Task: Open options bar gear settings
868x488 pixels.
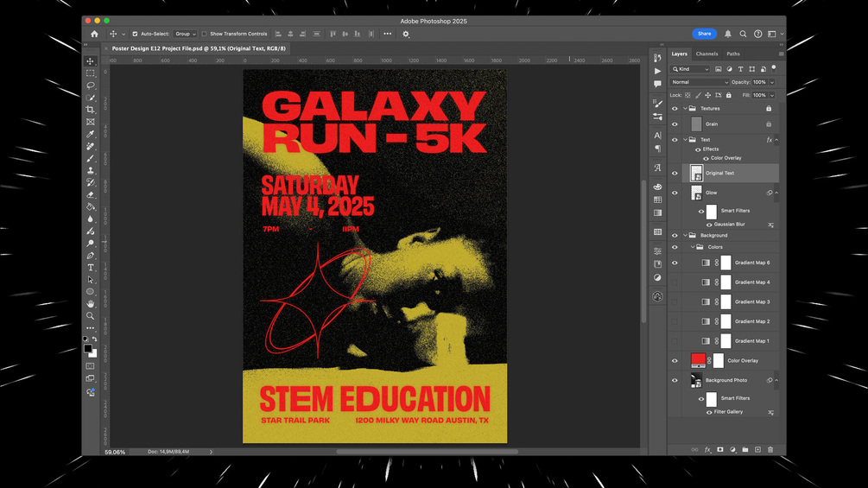Action: pyautogui.click(x=406, y=34)
